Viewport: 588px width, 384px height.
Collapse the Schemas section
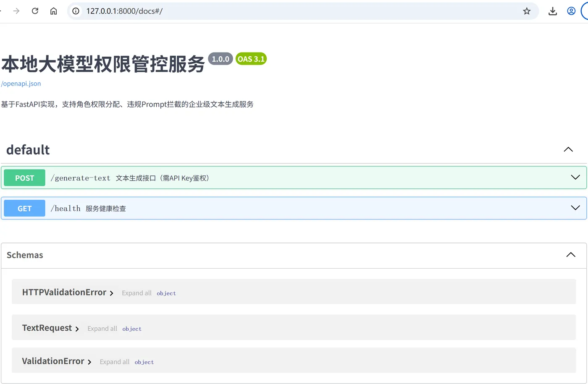[570, 254]
